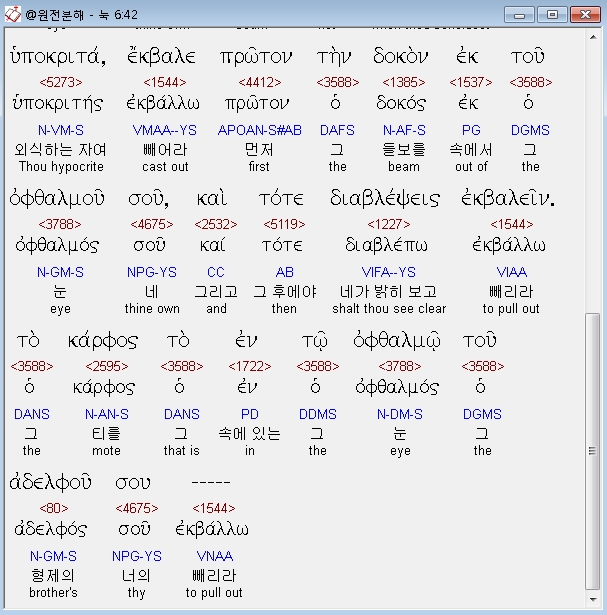This screenshot has width=607, height=615.
Task: Click the Greek word ὀφθαλμῷ
Action: [x=397, y=340]
